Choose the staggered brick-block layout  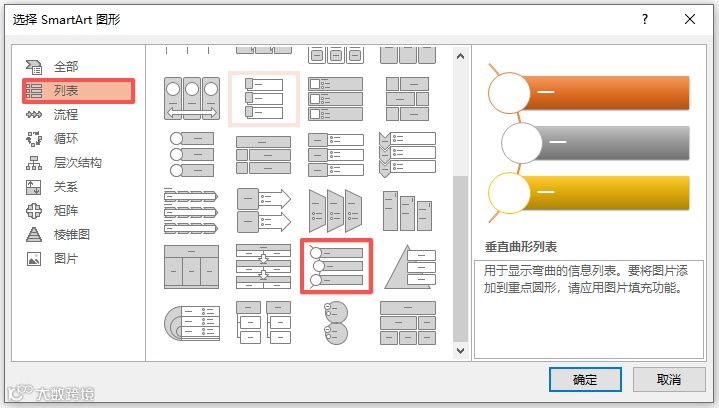[408, 99]
